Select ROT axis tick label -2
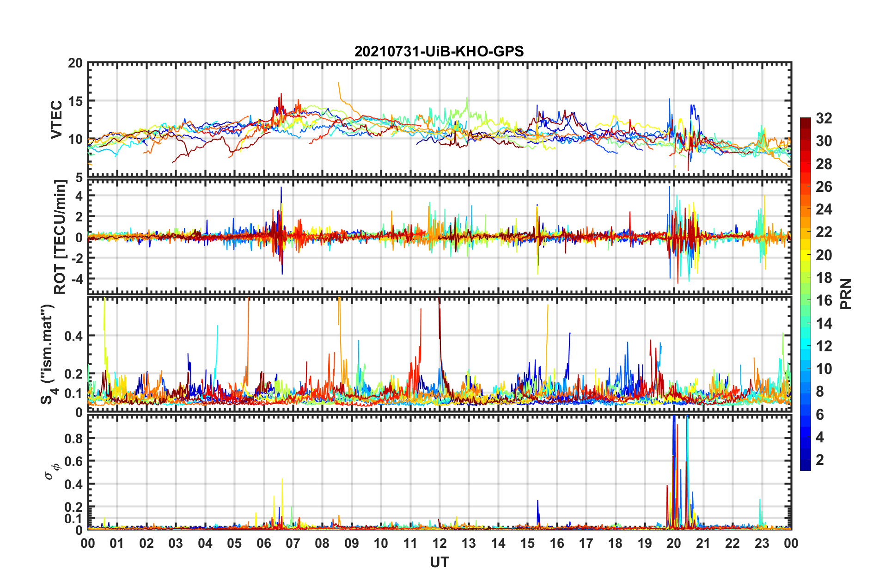Image resolution: width=879 pixels, height=588 pixels. 77,258
